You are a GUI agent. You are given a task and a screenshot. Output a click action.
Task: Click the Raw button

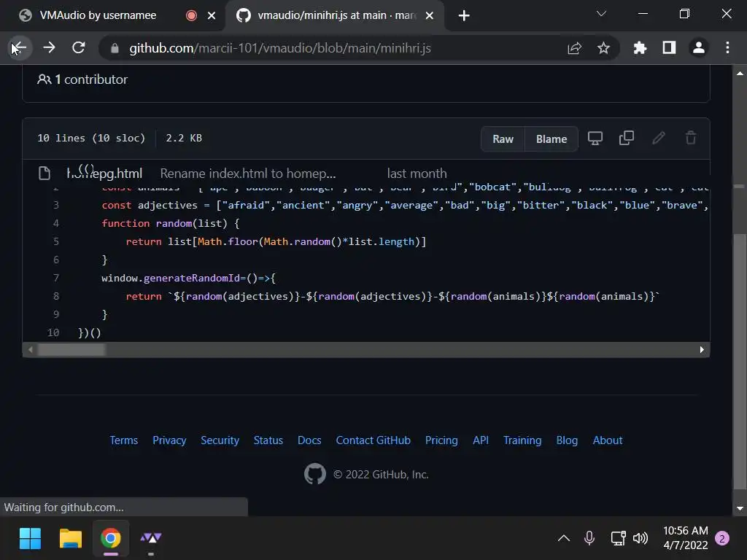(x=503, y=139)
